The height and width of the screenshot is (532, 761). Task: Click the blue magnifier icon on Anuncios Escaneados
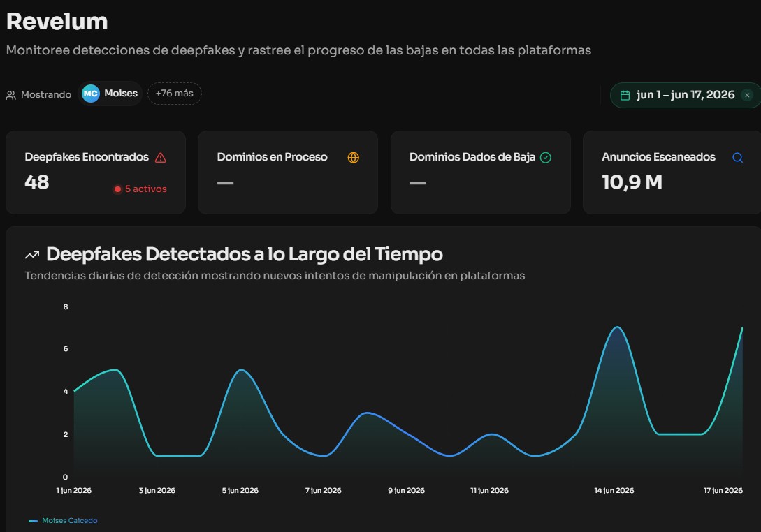pos(738,158)
